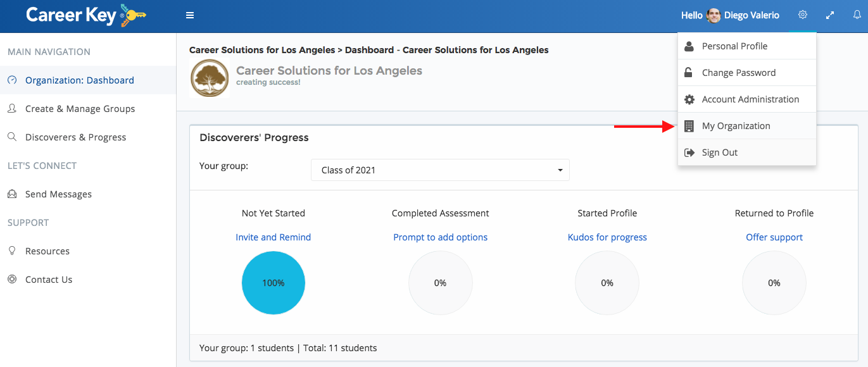This screenshot has height=367, width=868.
Task: Click the gear icon beside Account Administration
Action: [689, 99]
